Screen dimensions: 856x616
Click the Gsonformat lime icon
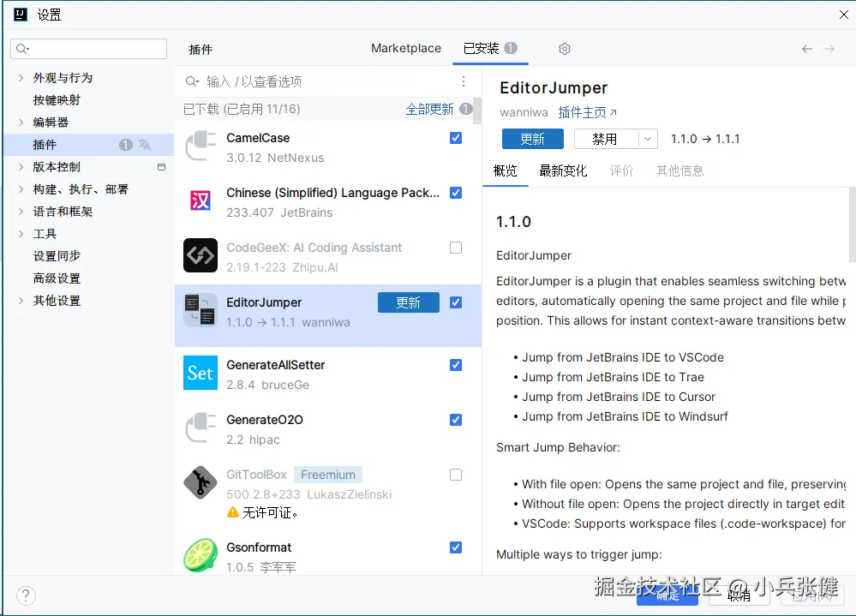[x=201, y=555]
